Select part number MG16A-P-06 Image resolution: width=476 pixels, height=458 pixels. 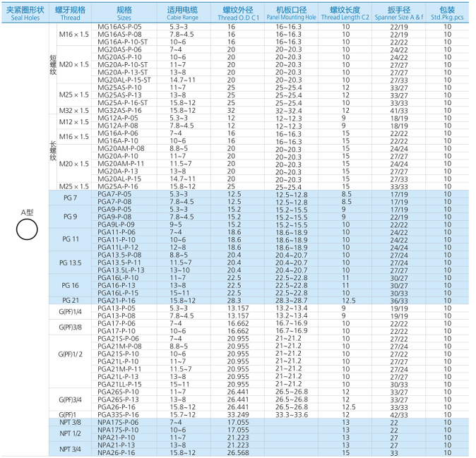(118, 133)
